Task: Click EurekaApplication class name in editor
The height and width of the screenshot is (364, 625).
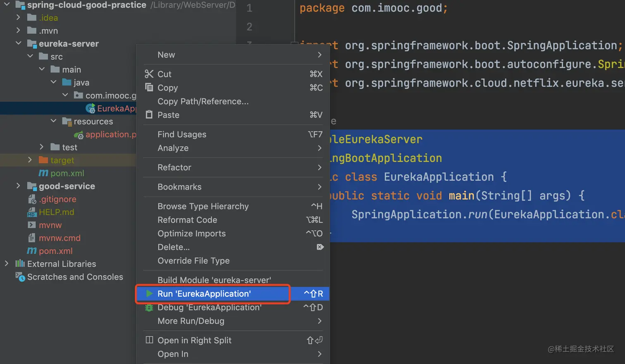Action: (x=439, y=177)
